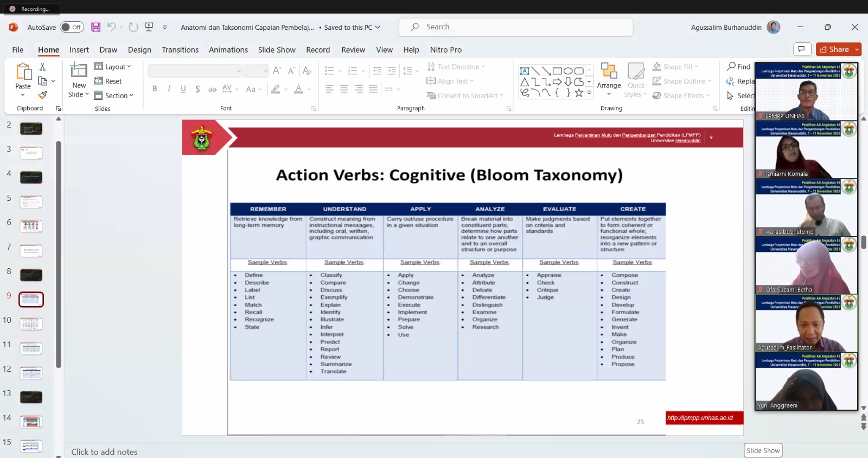Switch to the Design tab
This screenshot has width=868, height=458.
139,50
